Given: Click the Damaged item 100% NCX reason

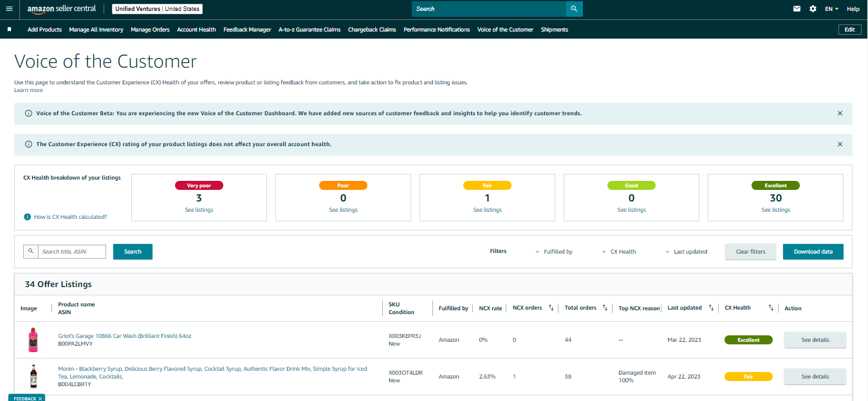Looking at the screenshot, I should tap(638, 377).
